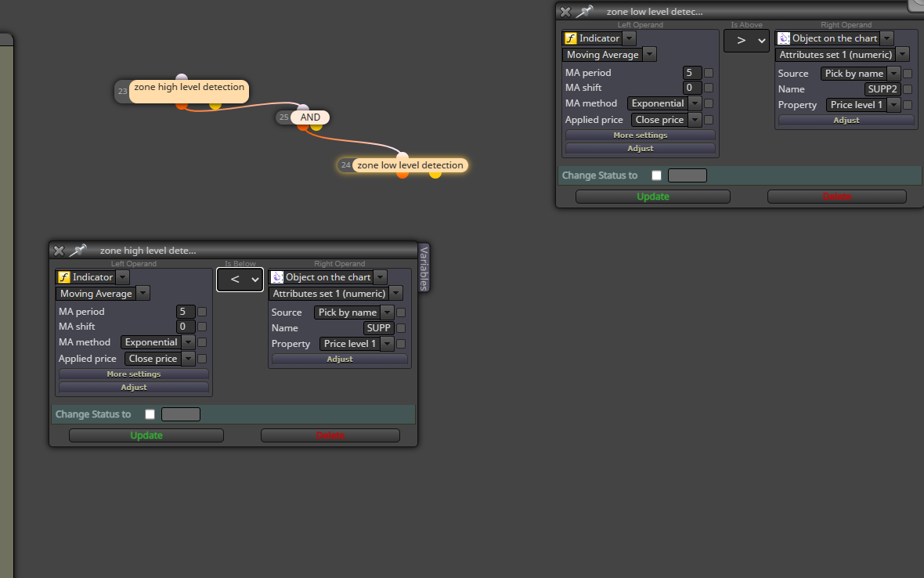Enable Change Status to in high level panel
This screenshot has width=924, height=578.
pyautogui.click(x=150, y=414)
